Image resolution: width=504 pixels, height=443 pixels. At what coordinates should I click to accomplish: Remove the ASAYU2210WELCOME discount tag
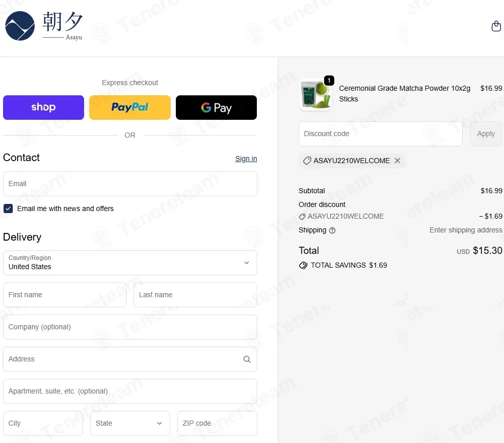pos(397,161)
